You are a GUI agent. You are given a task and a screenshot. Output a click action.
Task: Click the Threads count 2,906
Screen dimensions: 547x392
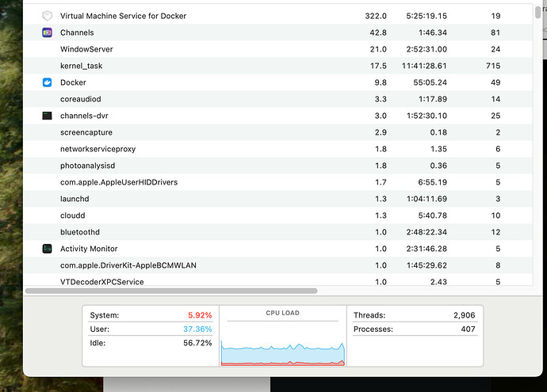[465, 315]
